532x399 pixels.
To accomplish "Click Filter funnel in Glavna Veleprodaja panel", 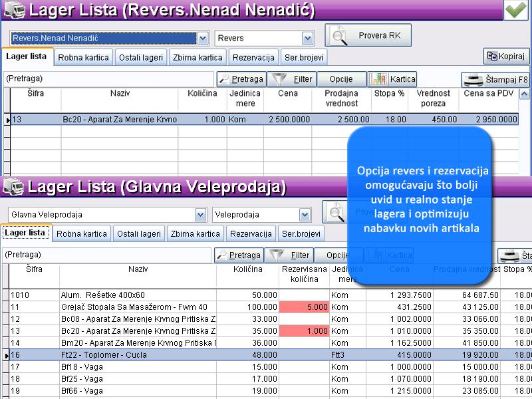I will click(289, 255).
